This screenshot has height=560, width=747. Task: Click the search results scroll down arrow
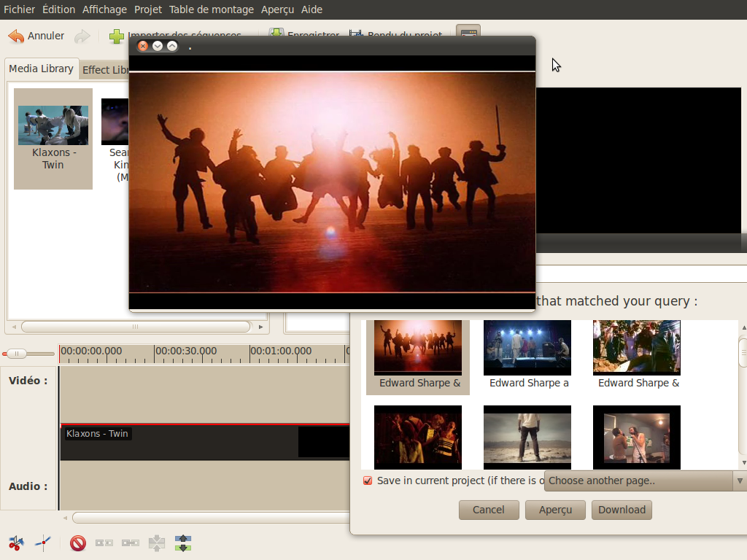pos(743,463)
